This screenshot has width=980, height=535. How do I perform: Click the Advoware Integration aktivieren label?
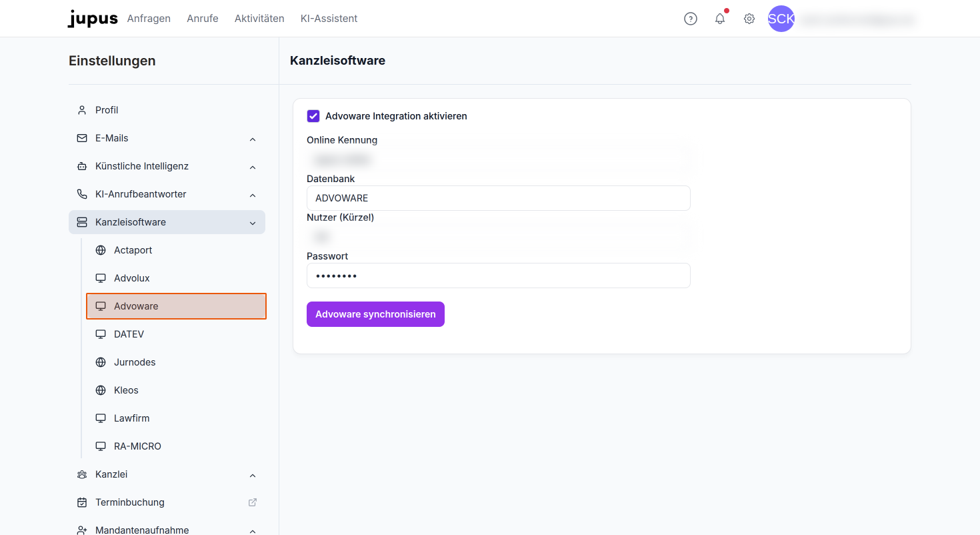[396, 116]
